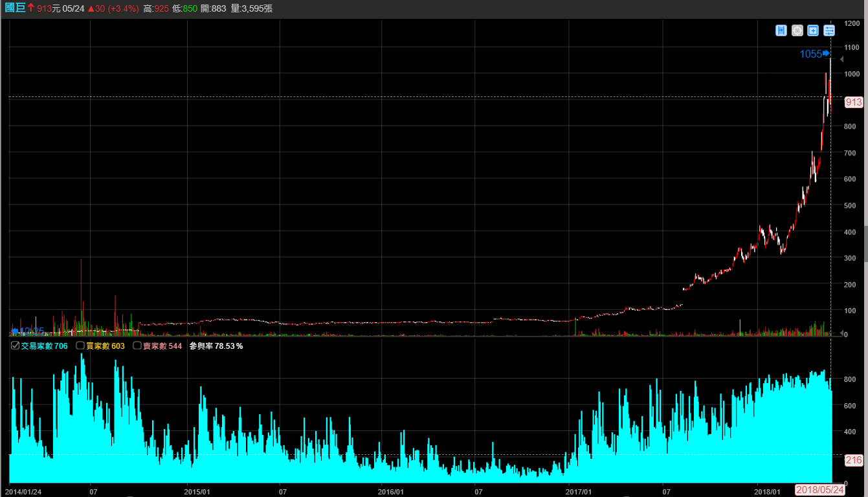This screenshot has width=868, height=497.
Task: Click the gray crosshair target icon
Action: tap(797, 30)
